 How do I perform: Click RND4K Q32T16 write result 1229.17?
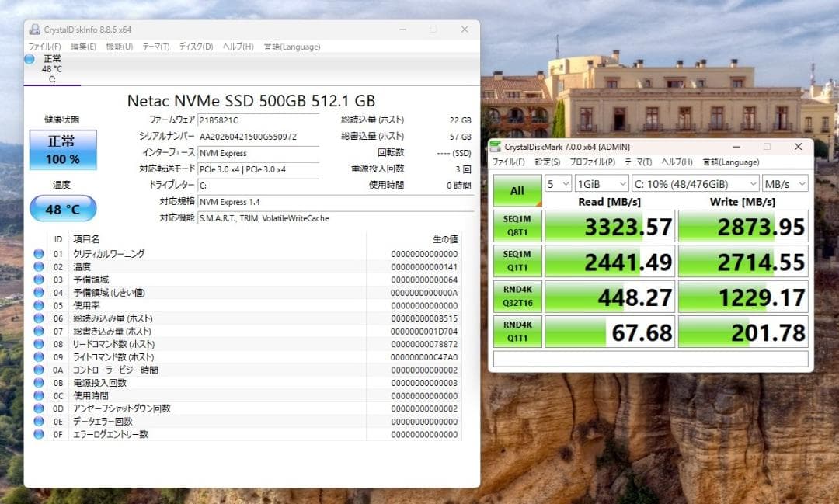click(x=743, y=297)
